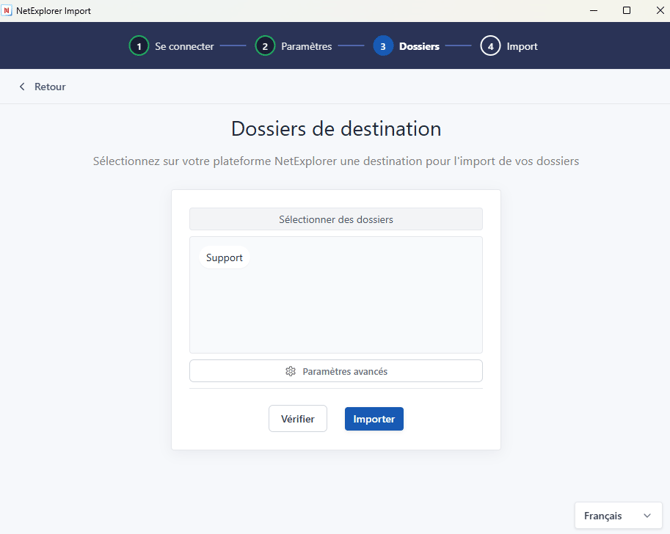Click the Vérifier button

point(298,419)
